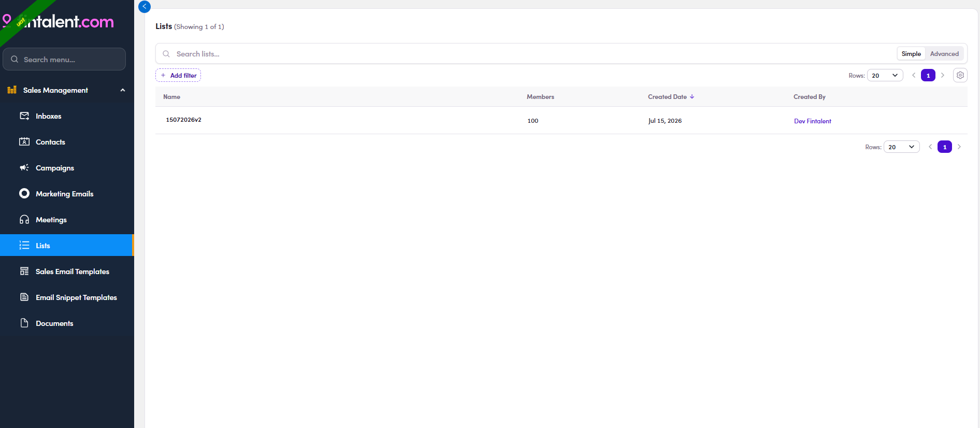Collapse the Sales Management menu chevron

coord(123,90)
